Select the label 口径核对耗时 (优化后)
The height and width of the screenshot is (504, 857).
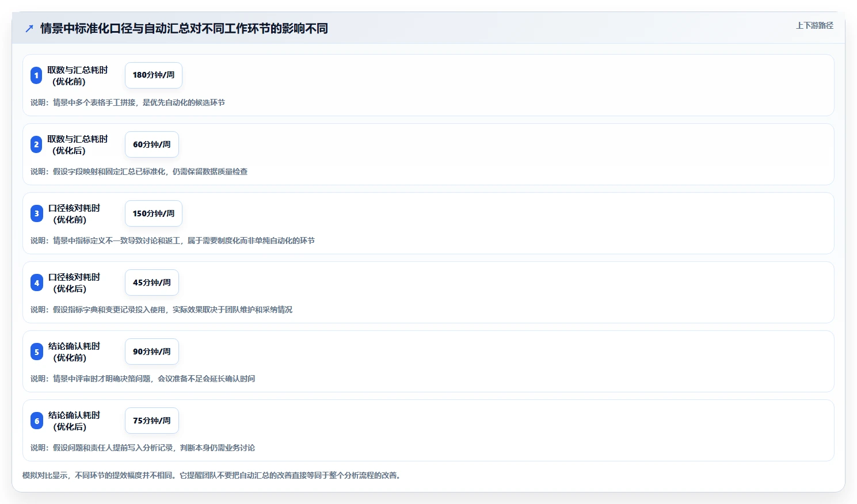74,282
